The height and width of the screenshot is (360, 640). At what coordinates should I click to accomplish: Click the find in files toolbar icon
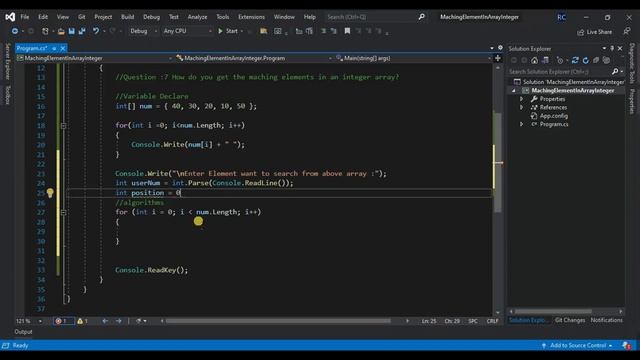[x=263, y=31]
